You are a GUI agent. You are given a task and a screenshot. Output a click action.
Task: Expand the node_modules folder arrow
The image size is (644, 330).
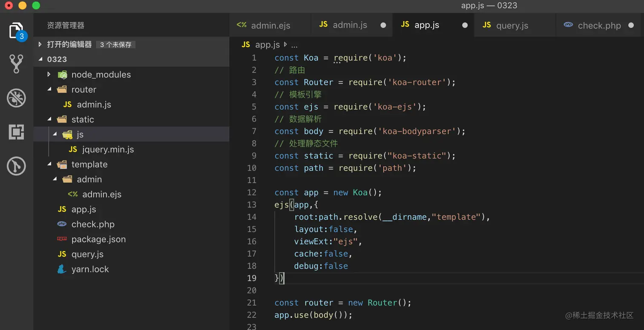(x=49, y=75)
